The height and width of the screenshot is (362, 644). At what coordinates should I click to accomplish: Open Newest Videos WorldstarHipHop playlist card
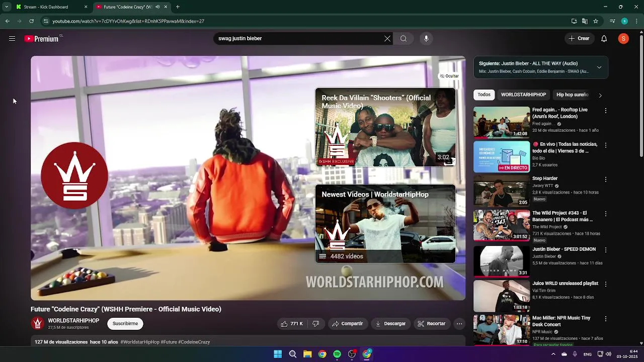385,224
